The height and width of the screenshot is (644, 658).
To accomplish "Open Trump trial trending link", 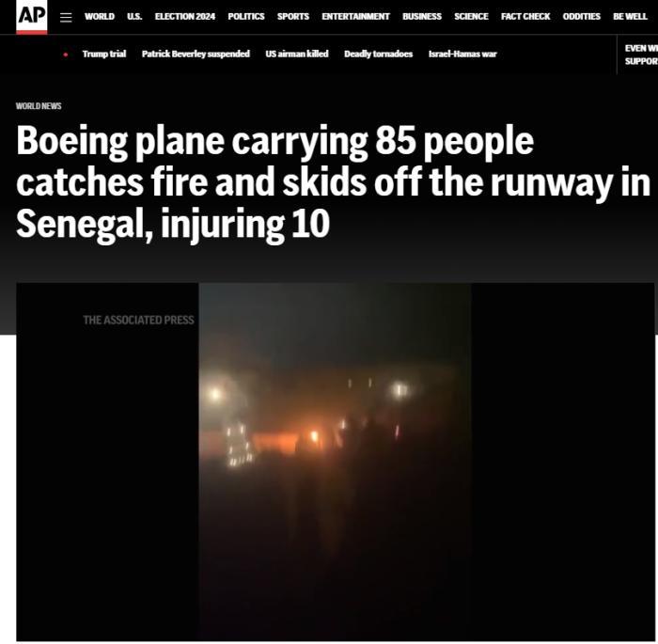I will 104,54.
